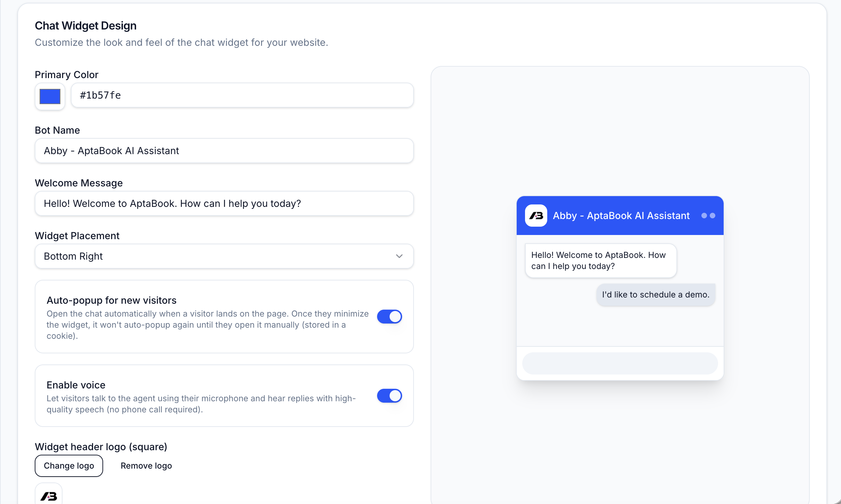This screenshot has height=504, width=841.
Task: Click the AptaBook logo in chat preview header
Action: [x=536, y=216]
